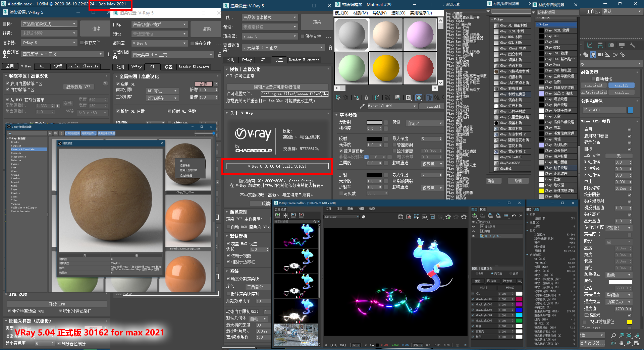Switch to Render Elements tab in leftmost render setup
This screenshot has width=644, height=350.
tap(83, 66)
